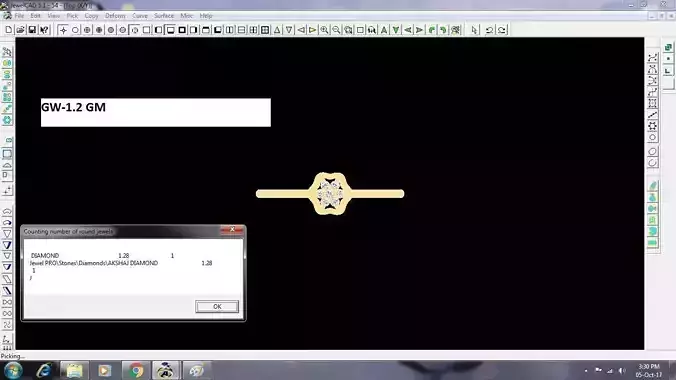The width and height of the screenshot is (676, 380).
Task: Open the media player taskbar icon
Action: click(105, 371)
